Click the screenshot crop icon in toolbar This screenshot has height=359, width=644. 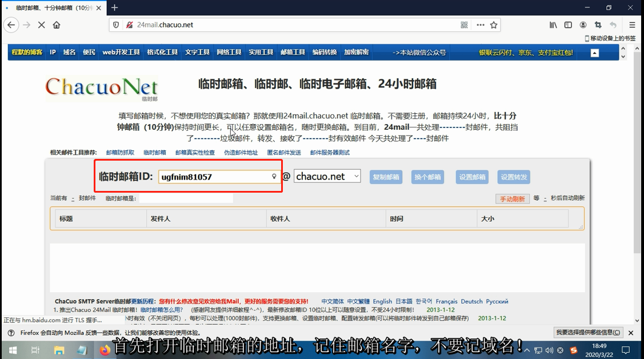coord(598,25)
